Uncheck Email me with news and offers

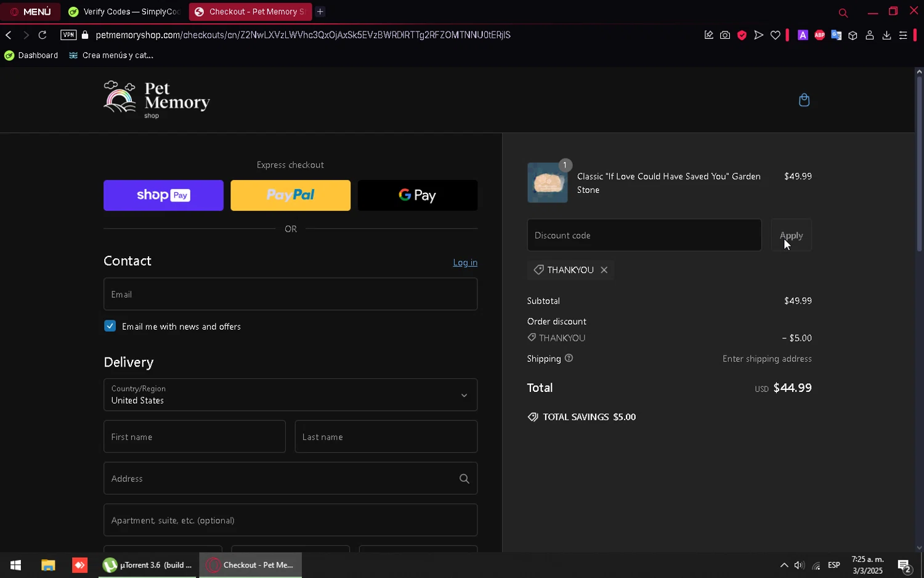click(x=110, y=326)
